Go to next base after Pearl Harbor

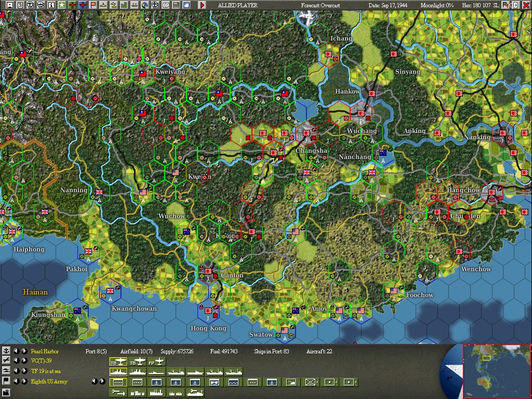click(24, 351)
